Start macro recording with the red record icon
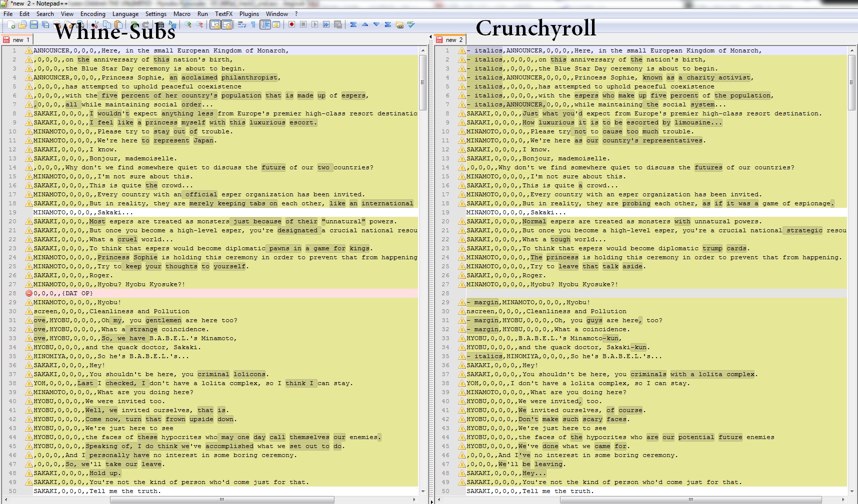Screen dimensions: 858x504 [291, 24]
